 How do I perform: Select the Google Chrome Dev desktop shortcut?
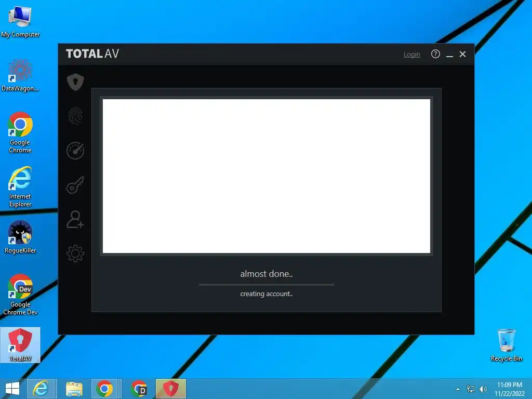[20, 295]
